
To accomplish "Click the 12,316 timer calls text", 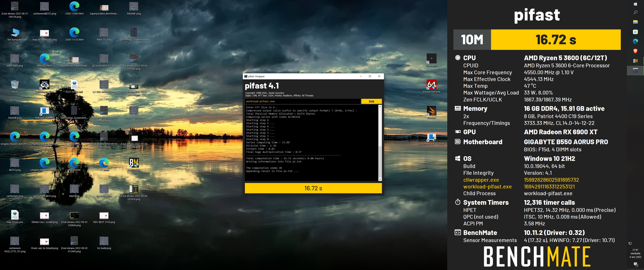I will (549, 202).
